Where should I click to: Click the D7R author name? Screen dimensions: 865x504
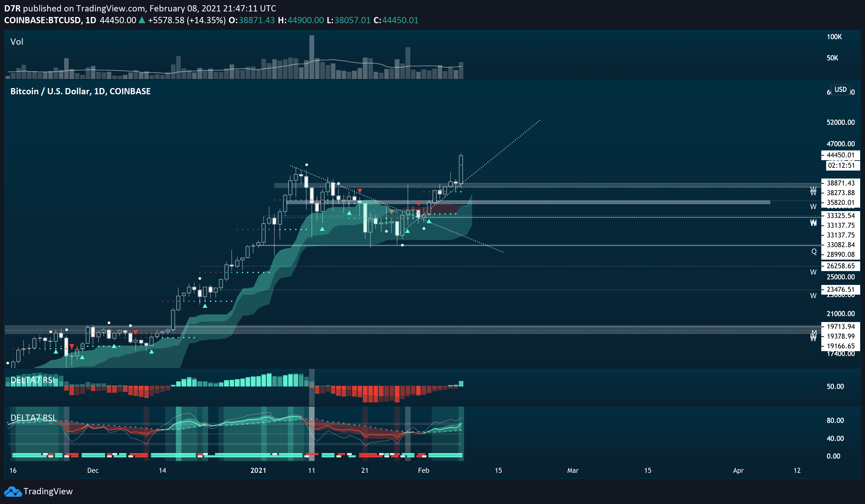pyautogui.click(x=12, y=8)
